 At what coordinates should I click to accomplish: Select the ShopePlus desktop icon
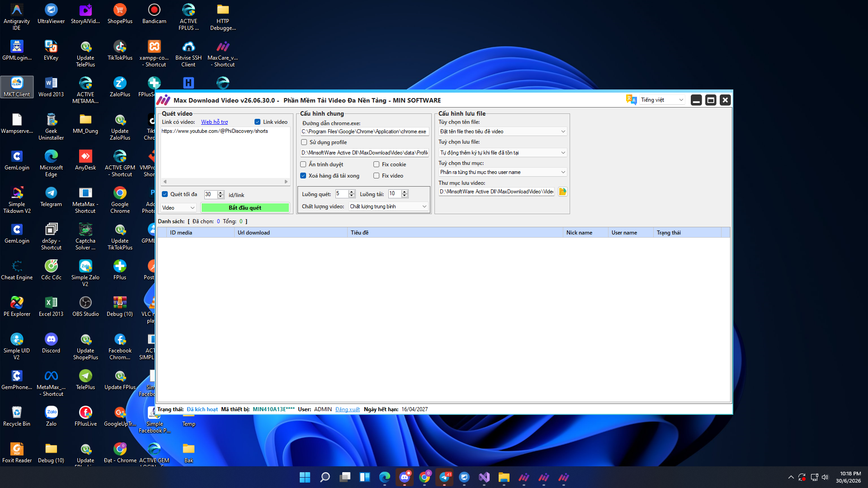pos(120,14)
